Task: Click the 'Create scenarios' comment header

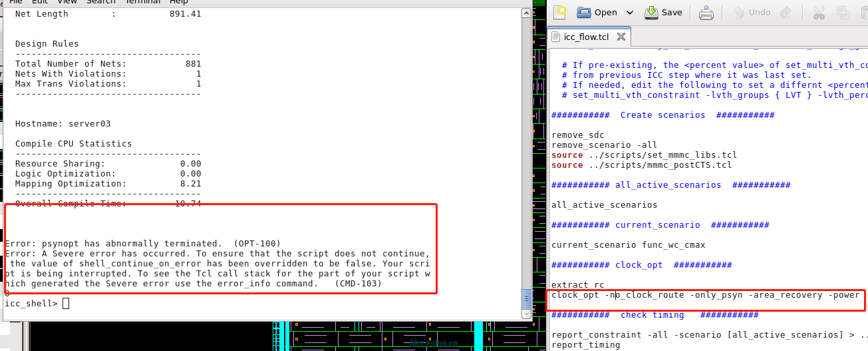Action: point(663,115)
